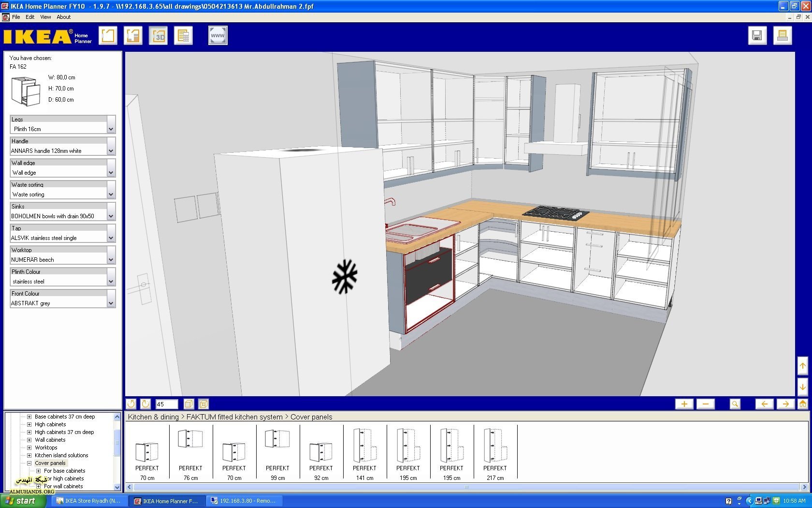The image size is (812, 508).
Task: Rotate view counterclockwise
Action: 131,404
